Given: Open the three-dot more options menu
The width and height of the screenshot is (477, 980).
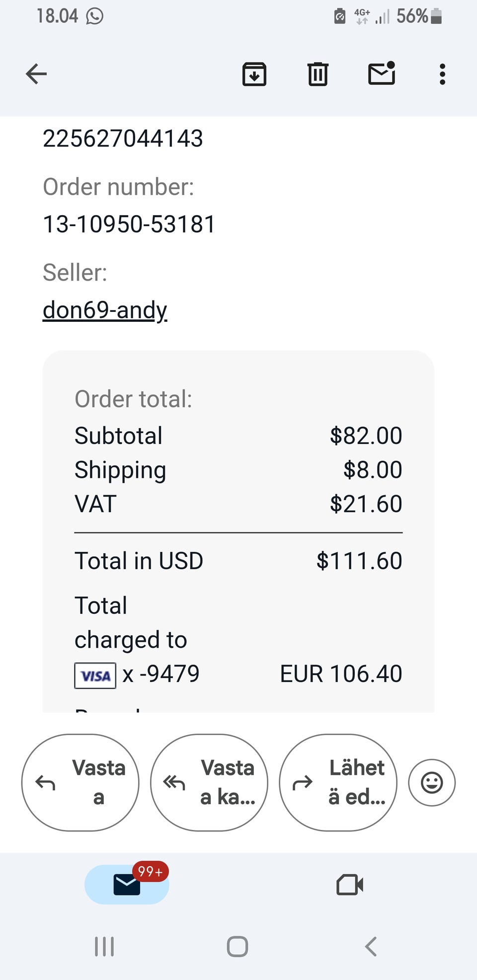Looking at the screenshot, I should [442, 75].
